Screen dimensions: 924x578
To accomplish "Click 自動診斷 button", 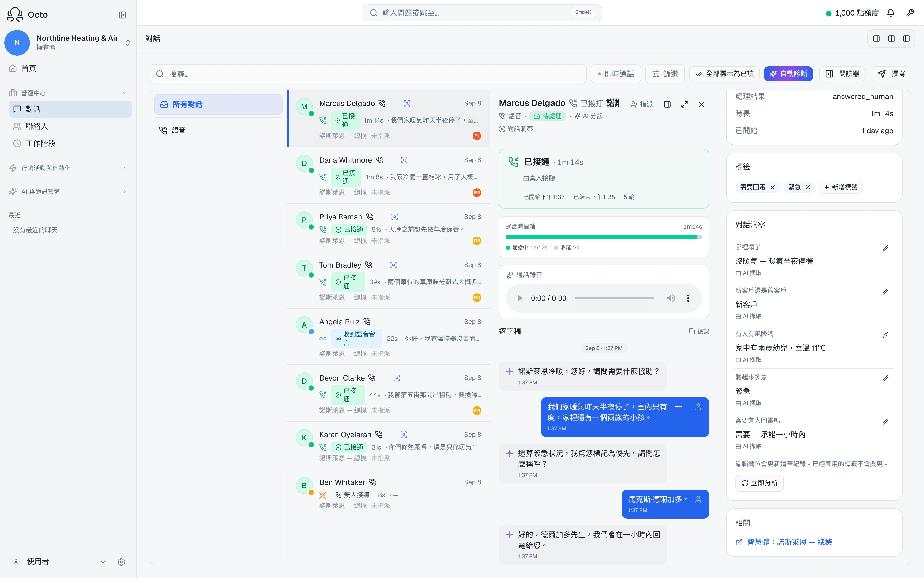I will pyautogui.click(x=788, y=74).
